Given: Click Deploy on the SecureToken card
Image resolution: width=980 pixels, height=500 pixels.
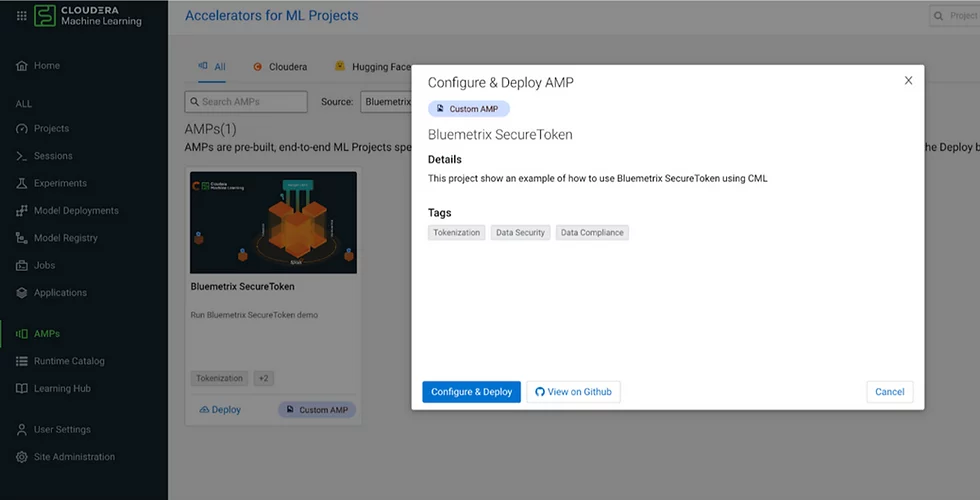Looking at the screenshot, I should coord(220,410).
